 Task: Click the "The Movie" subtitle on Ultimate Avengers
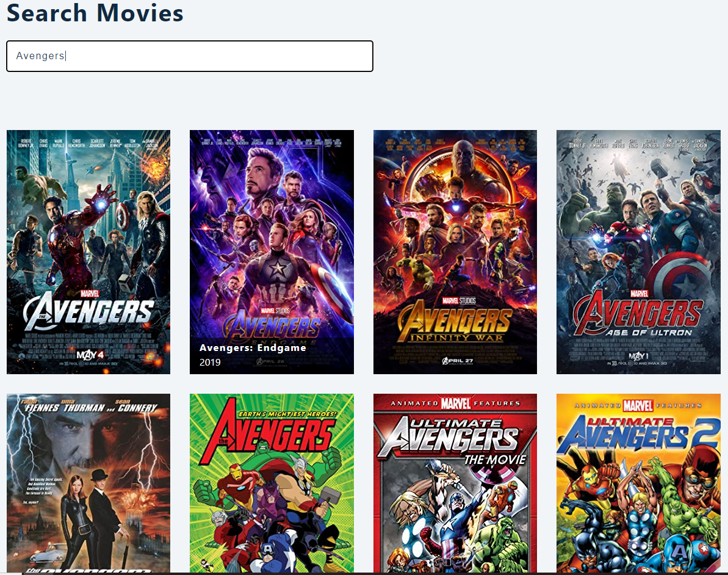point(494,460)
